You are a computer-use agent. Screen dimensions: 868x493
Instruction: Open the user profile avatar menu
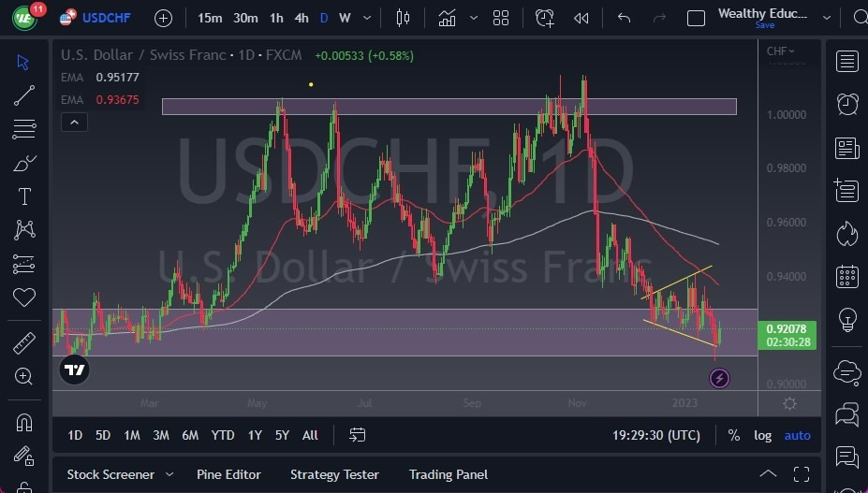pos(24,18)
